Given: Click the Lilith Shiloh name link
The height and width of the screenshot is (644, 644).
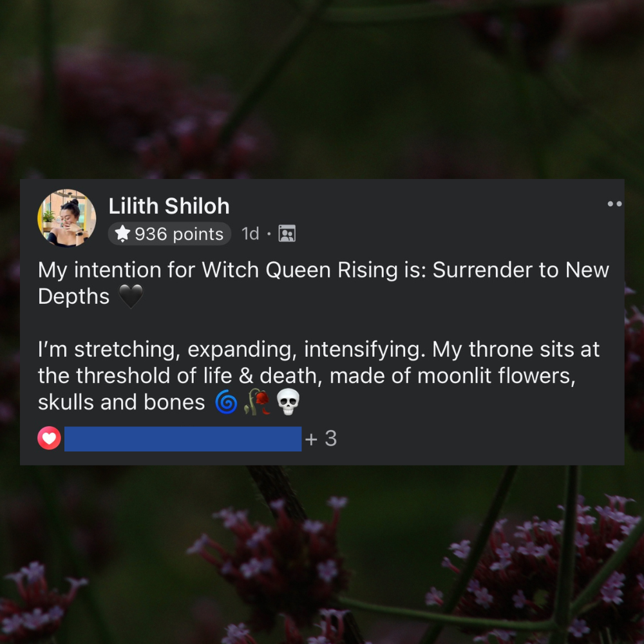Looking at the screenshot, I should (169, 206).
